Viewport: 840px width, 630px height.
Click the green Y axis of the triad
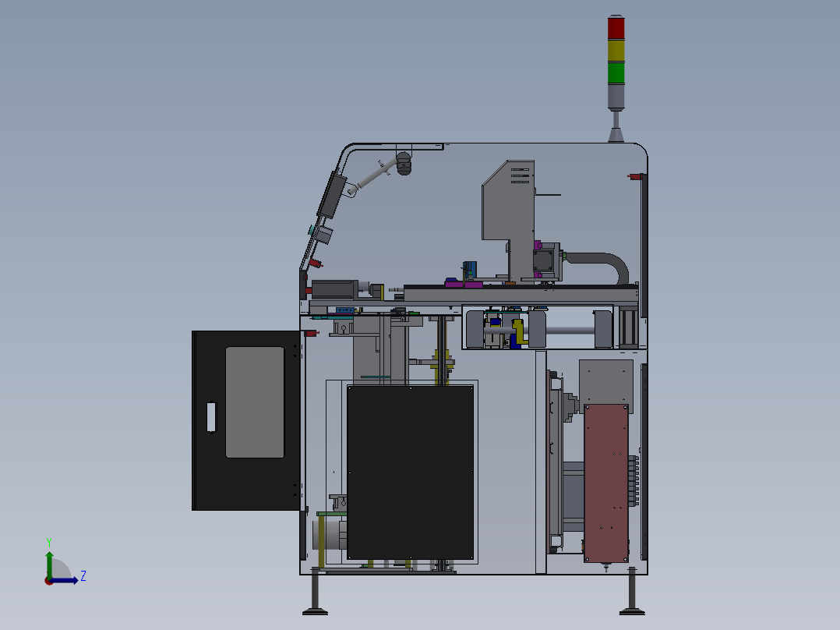pyautogui.click(x=49, y=565)
